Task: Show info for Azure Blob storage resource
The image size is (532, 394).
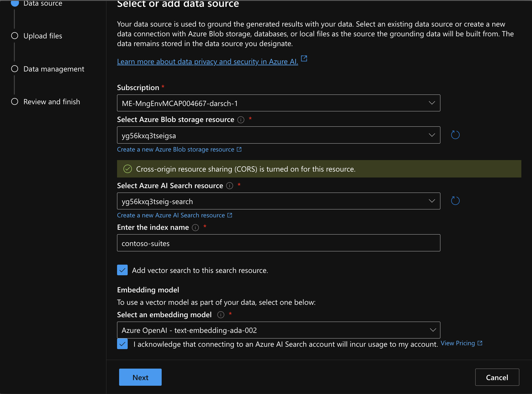Action: 241,120
